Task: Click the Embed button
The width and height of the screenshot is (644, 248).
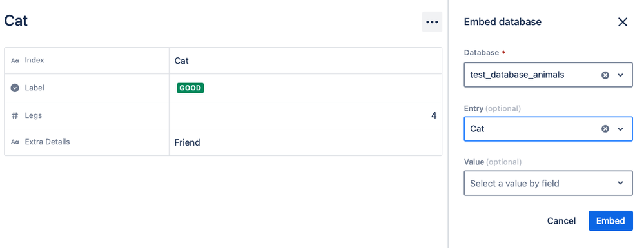Action: [x=610, y=220]
